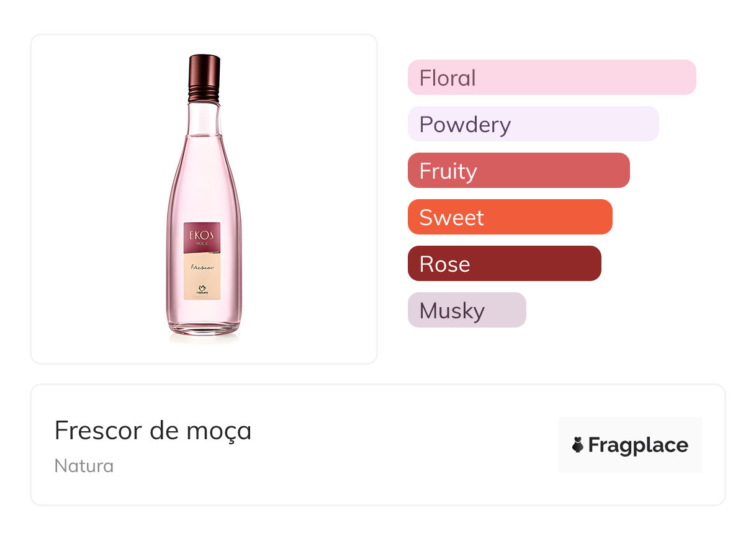Click the Natura logo on the bottle label
Viewport: 756px width, 536px height.
(x=202, y=288)
